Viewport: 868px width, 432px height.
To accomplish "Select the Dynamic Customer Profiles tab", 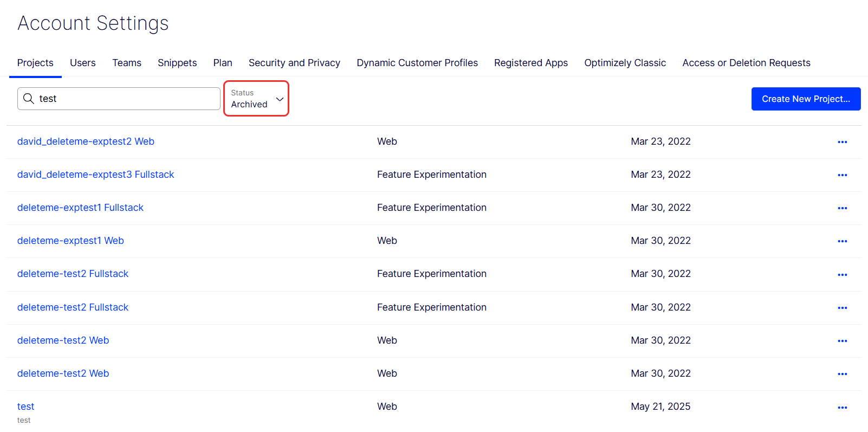I will 417,63.
